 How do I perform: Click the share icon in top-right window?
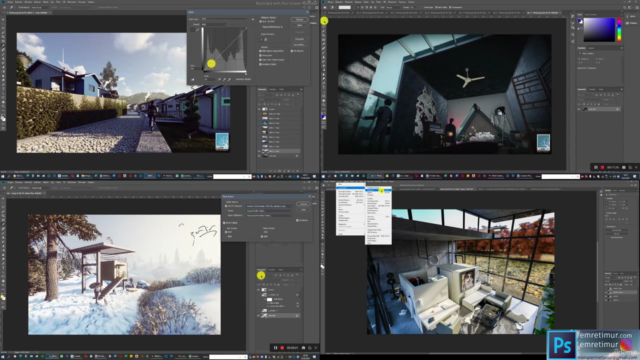click(637, 7)
